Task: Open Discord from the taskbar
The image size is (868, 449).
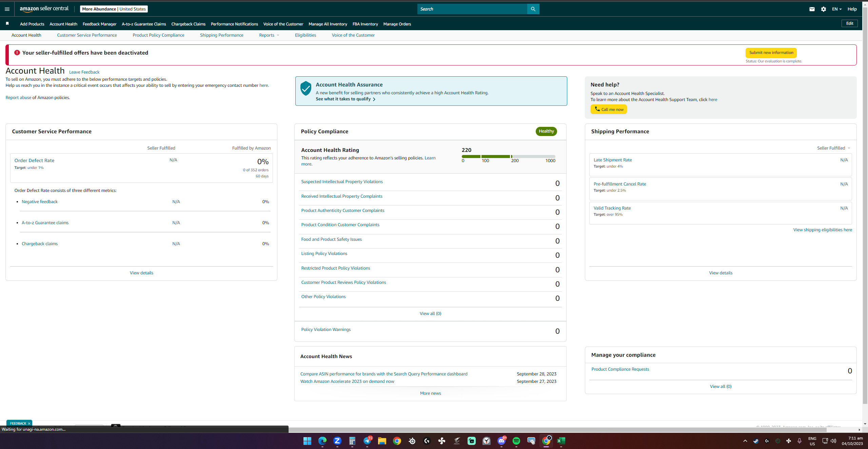Action: tap(501, 441)
